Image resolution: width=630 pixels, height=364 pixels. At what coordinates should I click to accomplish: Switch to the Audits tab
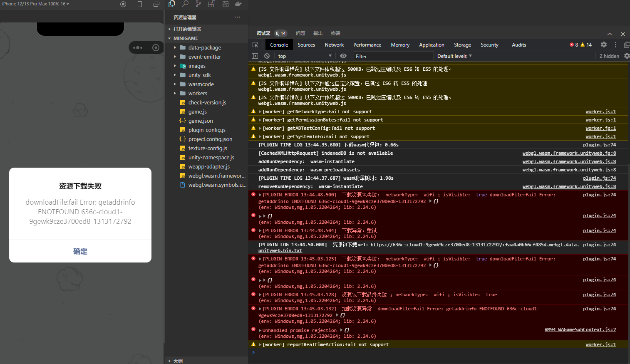point(519,45)
